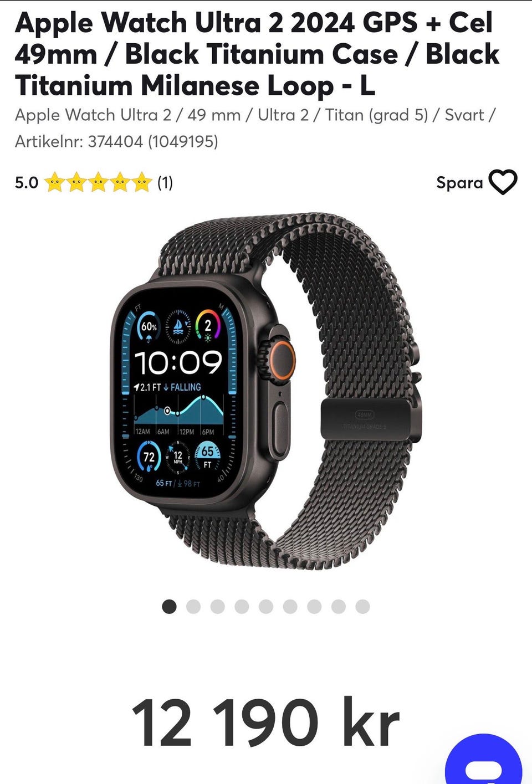Click the fourth yellow rating star
Screen dimensions: 532x784
[x=120, y=182]
